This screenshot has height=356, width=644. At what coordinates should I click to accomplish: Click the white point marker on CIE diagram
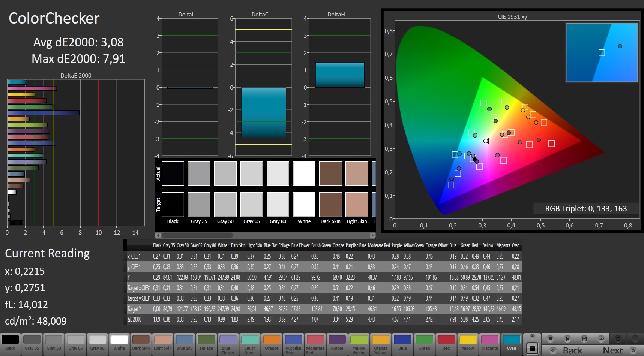tap(486, 141)
